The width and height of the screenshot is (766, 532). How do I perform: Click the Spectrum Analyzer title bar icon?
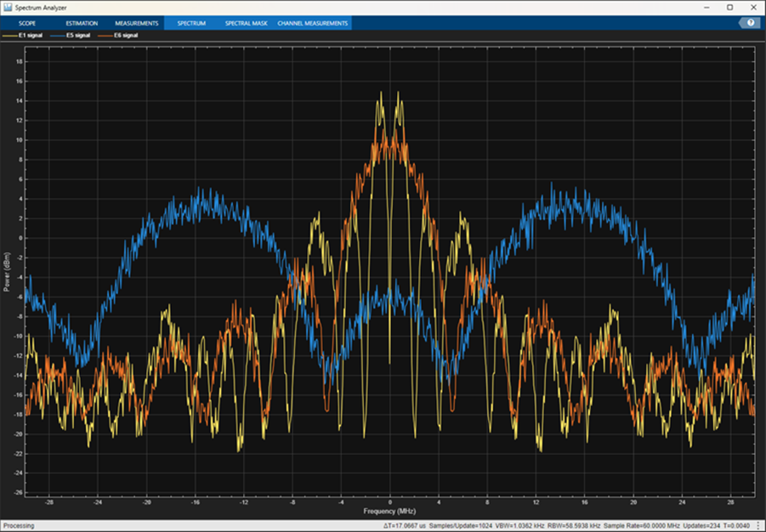coord(9,6)
